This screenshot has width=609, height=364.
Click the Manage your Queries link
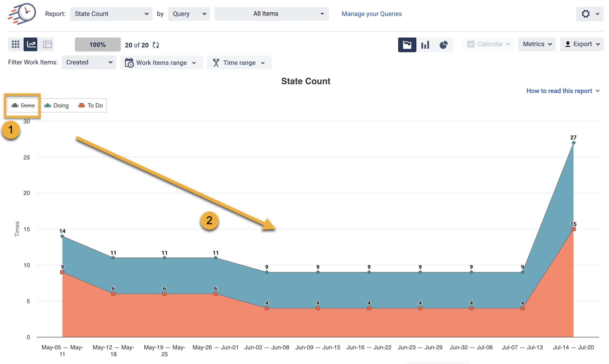click(371, 14)
